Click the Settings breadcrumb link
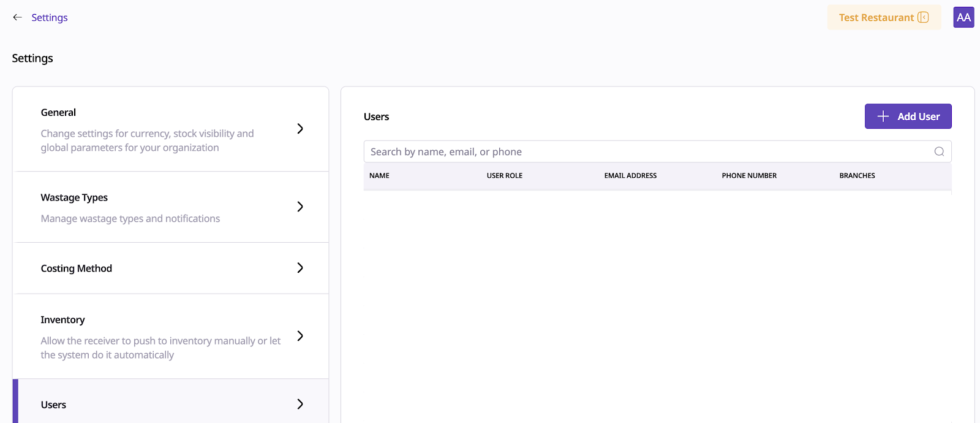The height and width of the screenshot is (423, 980). tap(50, 18)
